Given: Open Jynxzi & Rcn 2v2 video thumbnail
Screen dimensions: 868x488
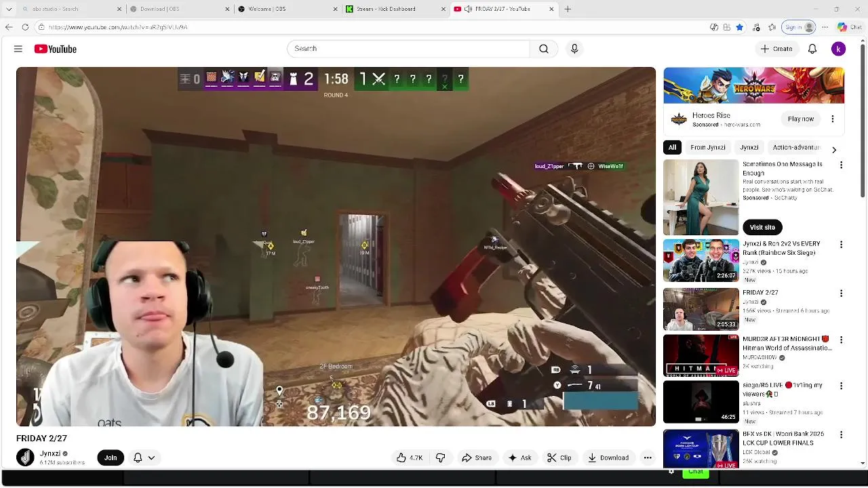Looking at the screenshot, I should click(x=701, y=260).
